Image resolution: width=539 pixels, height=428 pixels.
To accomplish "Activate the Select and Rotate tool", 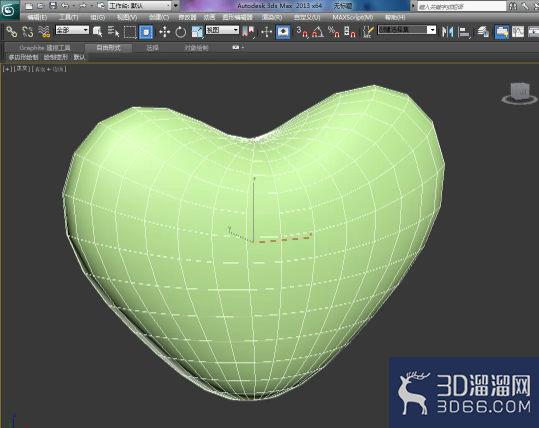I will click(x=180, y=32).
